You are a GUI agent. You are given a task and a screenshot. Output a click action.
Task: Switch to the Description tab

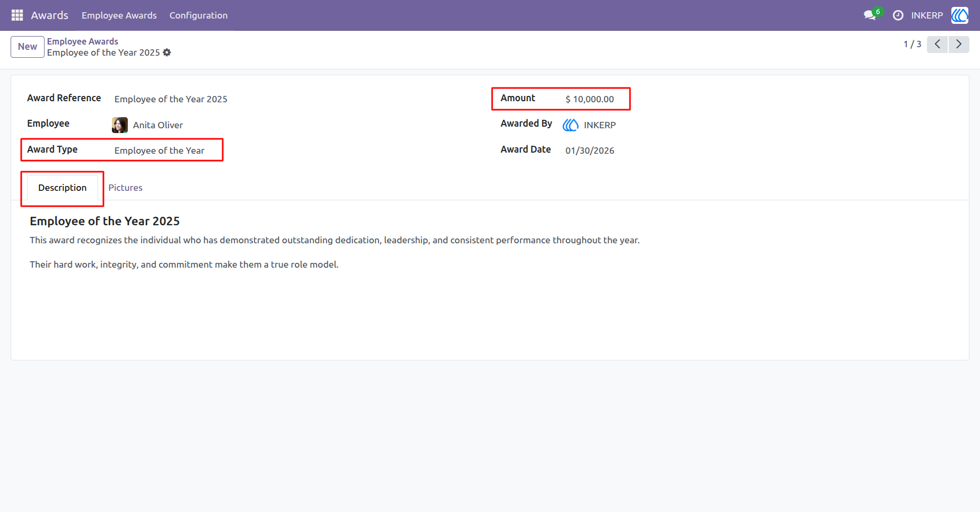point(63,188)
